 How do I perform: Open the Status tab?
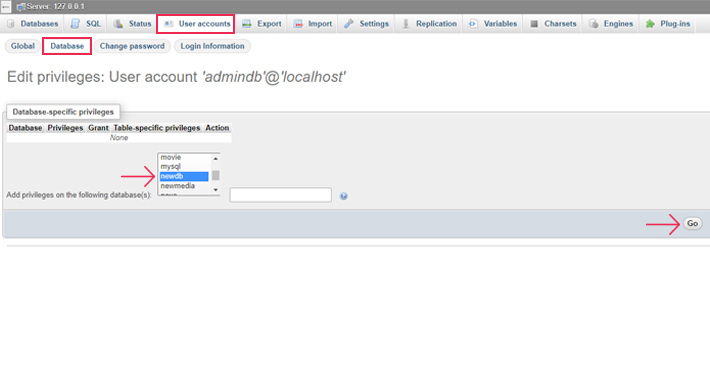point(132,24)
